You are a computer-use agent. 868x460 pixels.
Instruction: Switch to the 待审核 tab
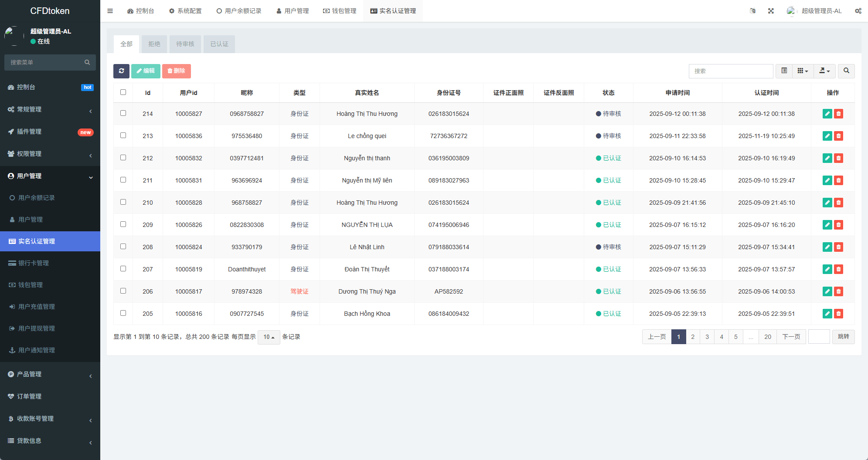click(x=185, y=44)
